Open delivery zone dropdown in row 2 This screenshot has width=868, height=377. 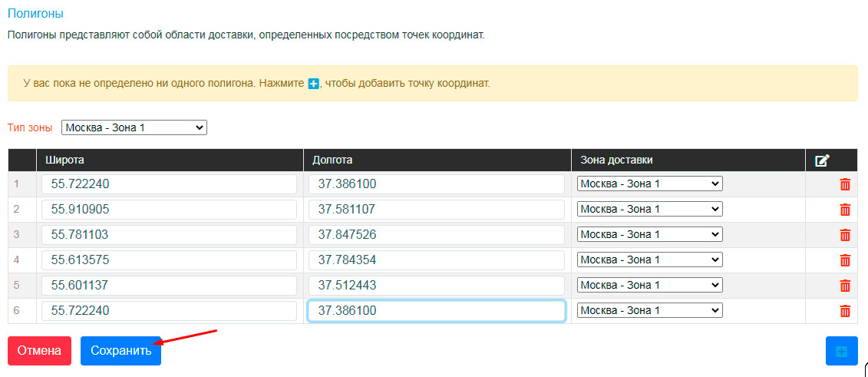point(650,210)
